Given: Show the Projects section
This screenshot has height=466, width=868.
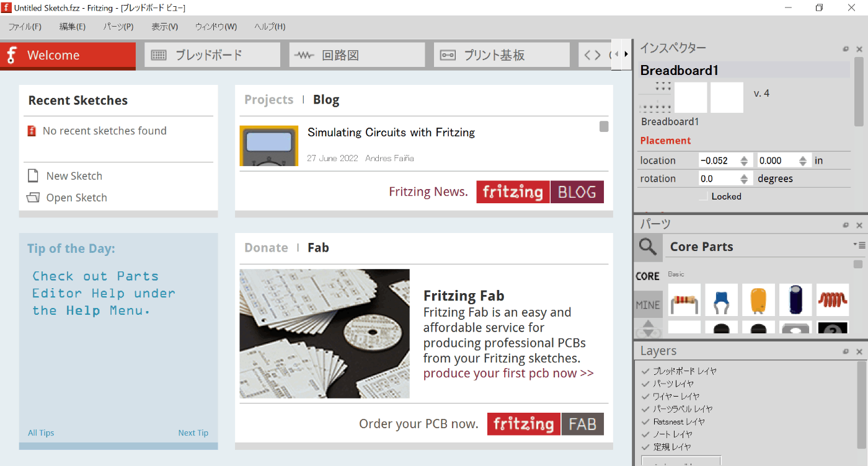Looking at the screenshot, I should click(268, 100).
